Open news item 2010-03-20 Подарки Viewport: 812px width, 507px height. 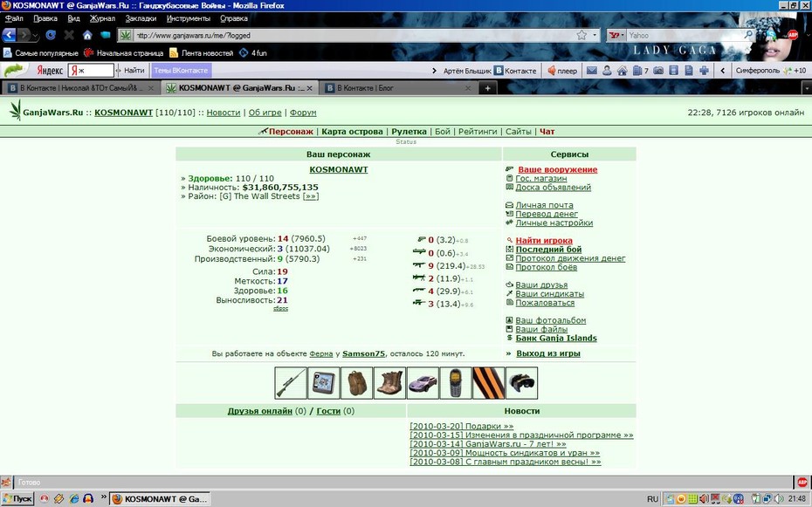pos(461,427)
